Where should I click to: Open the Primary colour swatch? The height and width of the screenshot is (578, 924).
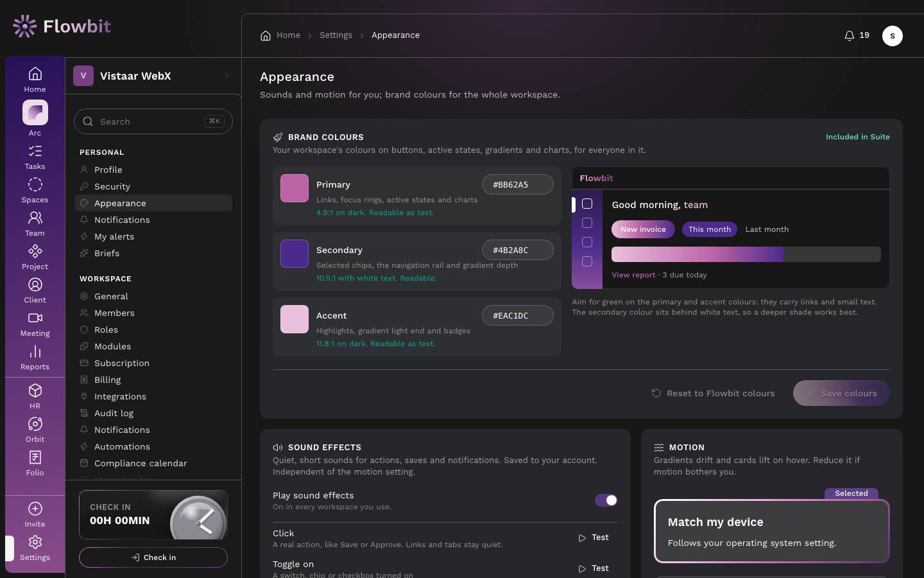click(295, 188)
